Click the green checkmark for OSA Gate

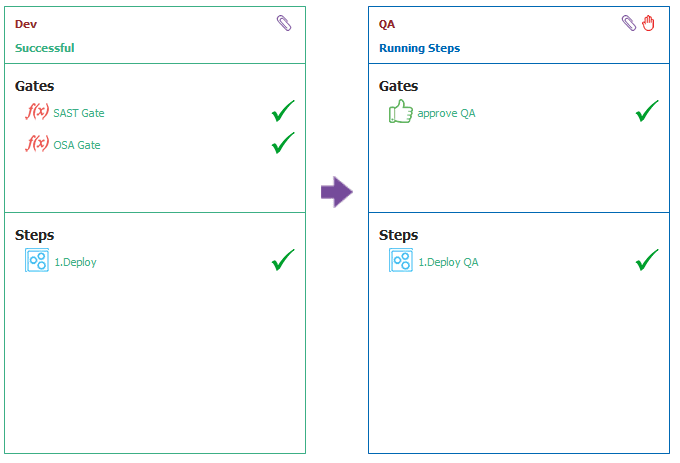pyautogui.click(x=283, y=143)
